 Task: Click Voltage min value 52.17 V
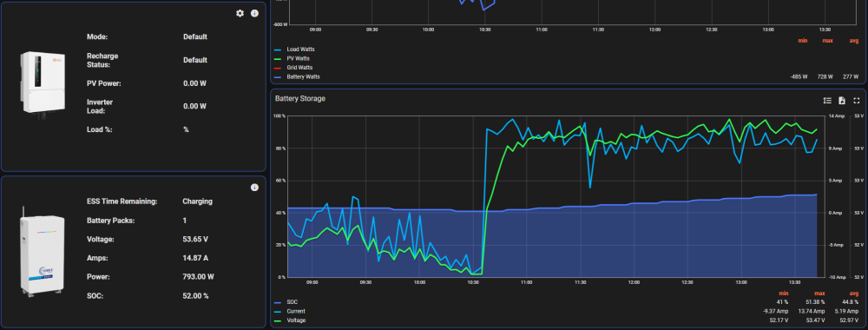pyautogui.click(x=779, y=320)
